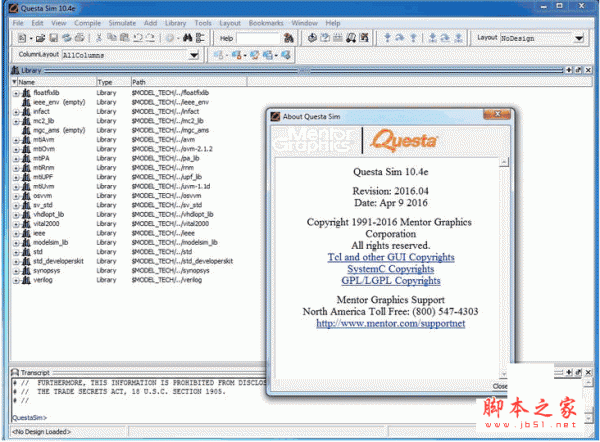600x442 pixels.
Task: Open the Layout NoDesign dropdown
Action: 579,38
